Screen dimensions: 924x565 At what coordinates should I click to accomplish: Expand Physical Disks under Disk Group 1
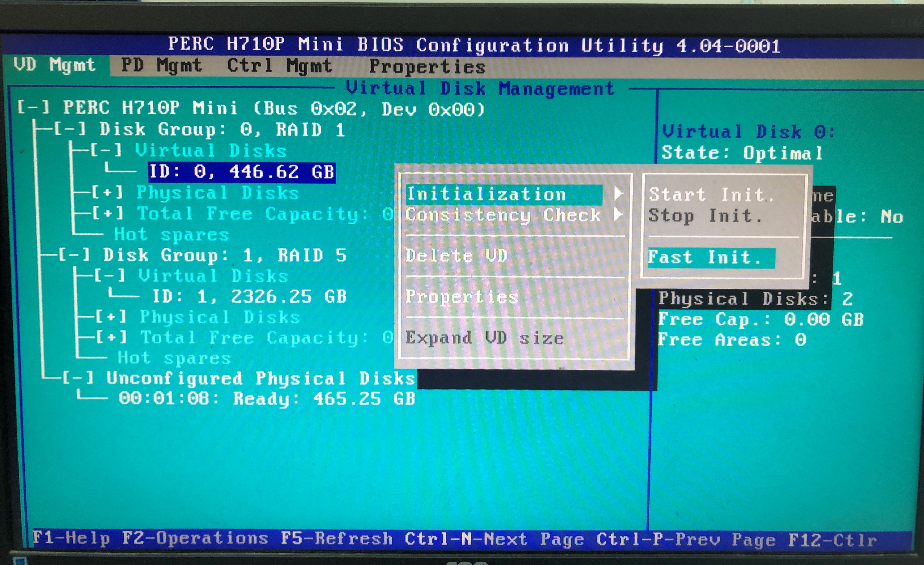111,317
